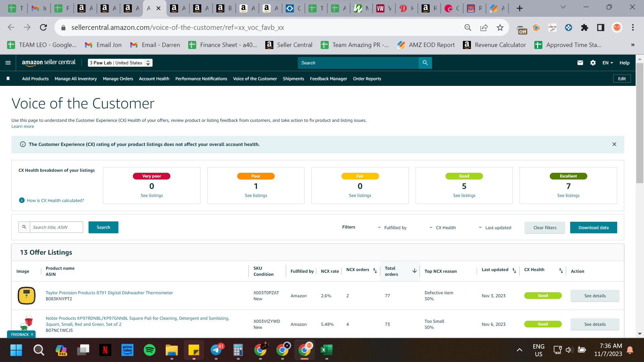Open the settings gear icon
Viewport: 644px width, 362px height.
(x=593, y=63)
